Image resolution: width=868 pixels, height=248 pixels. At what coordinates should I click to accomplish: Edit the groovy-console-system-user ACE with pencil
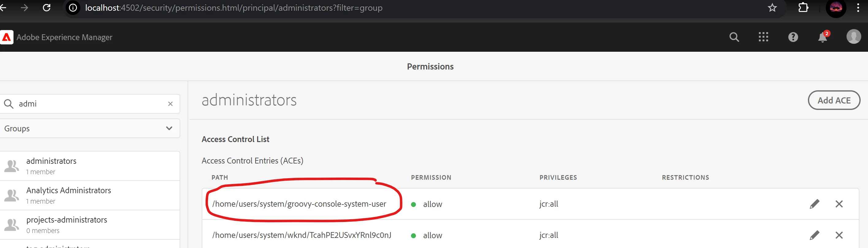(x=814, y=204)
